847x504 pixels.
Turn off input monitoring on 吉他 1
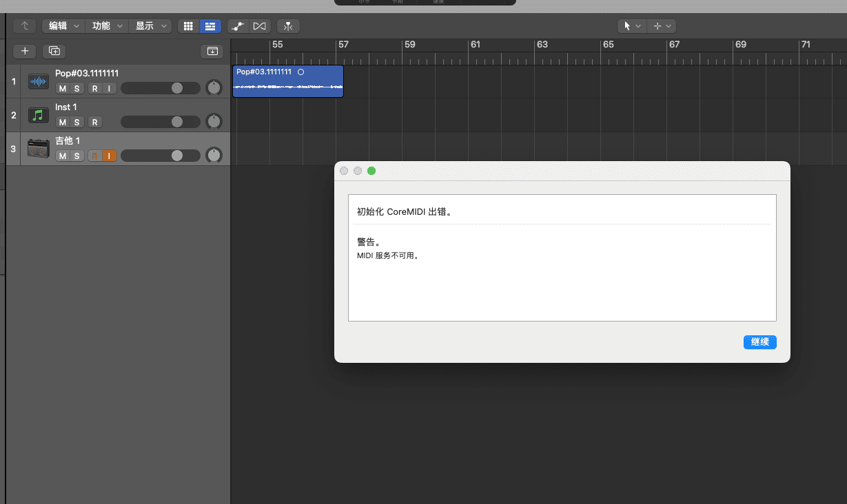[x=109, y=156]
